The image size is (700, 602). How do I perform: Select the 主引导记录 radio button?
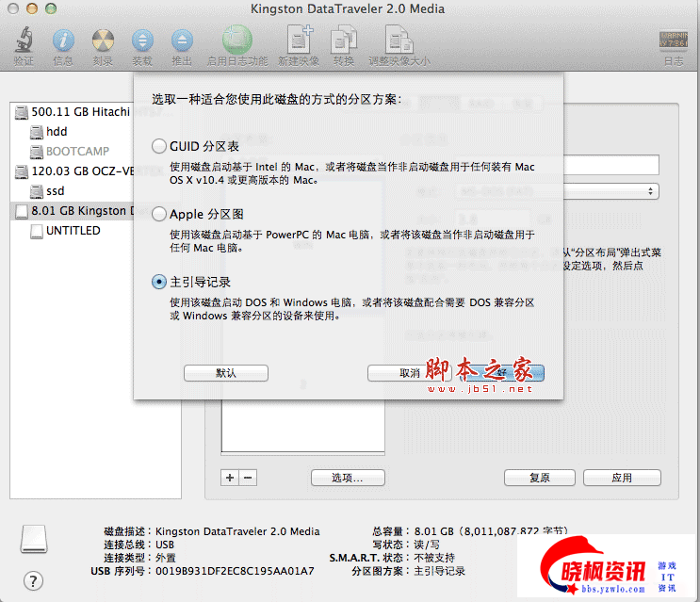tap(158, 282)
